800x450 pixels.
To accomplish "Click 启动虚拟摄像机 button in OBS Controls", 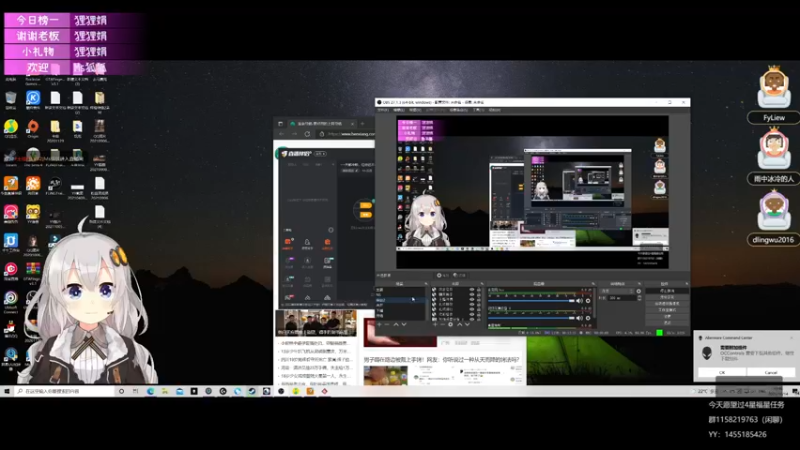I will (667, 304).
